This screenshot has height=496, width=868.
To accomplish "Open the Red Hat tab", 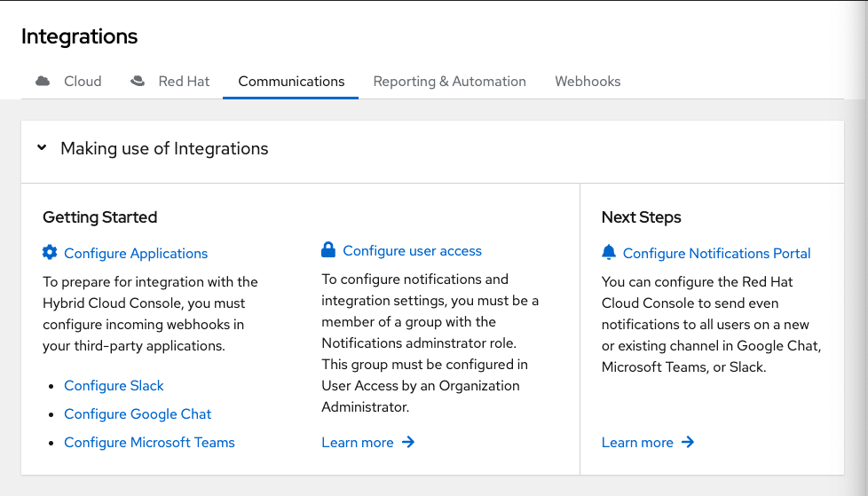I will click(x=184, y=82).
